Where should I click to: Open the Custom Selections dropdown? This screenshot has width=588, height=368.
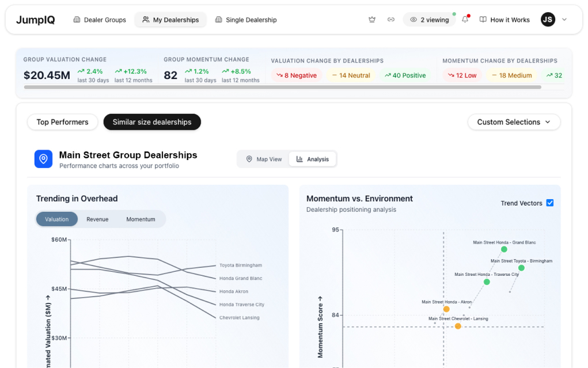514,122
